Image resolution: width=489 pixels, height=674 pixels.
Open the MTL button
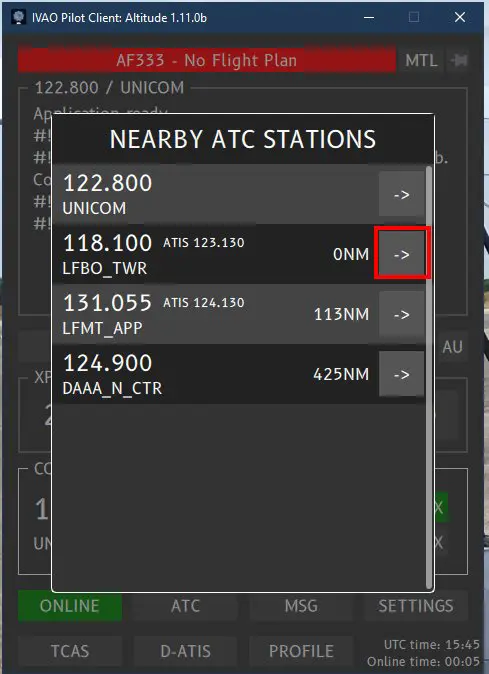(421, 60)
